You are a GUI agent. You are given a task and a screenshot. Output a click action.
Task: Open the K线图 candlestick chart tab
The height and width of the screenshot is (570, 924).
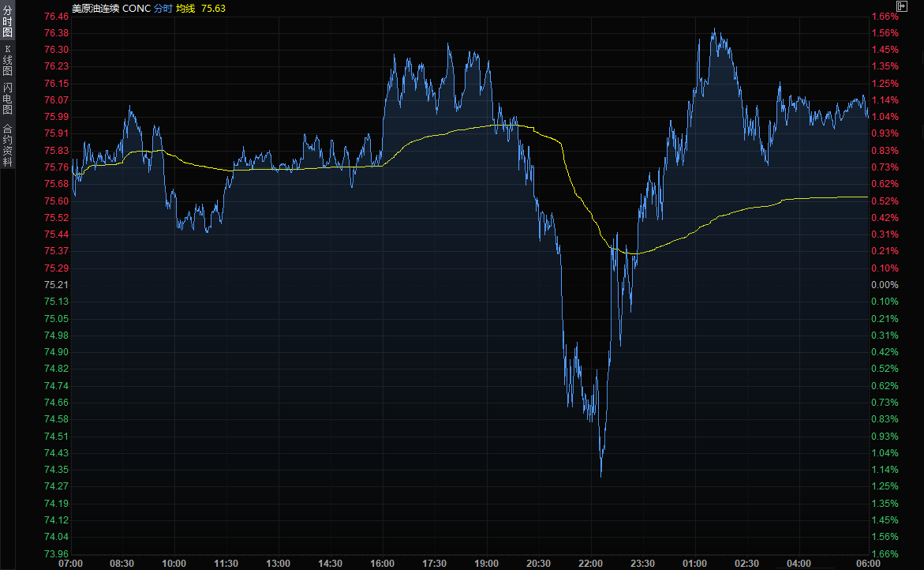point(7,60)
